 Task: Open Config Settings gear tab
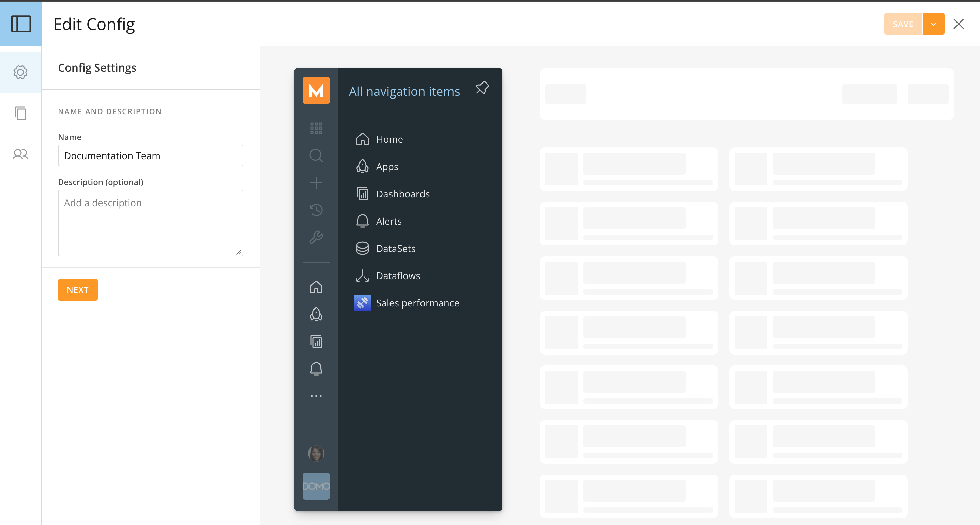pyautogui.click(x=20, y=72)
